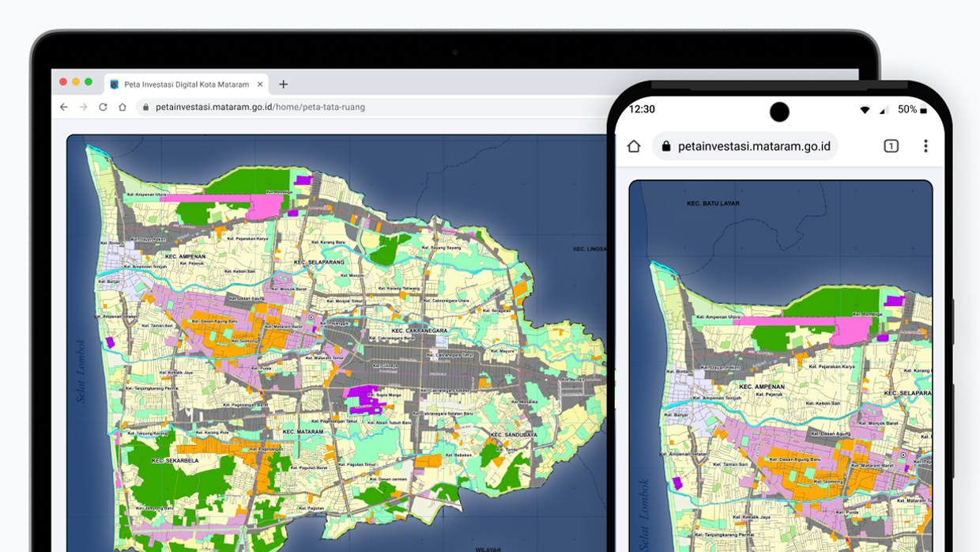Click KEC. CAKRANEGARA label on laptop map
This screenshot has width=980, height=552.
pos(419,331)
